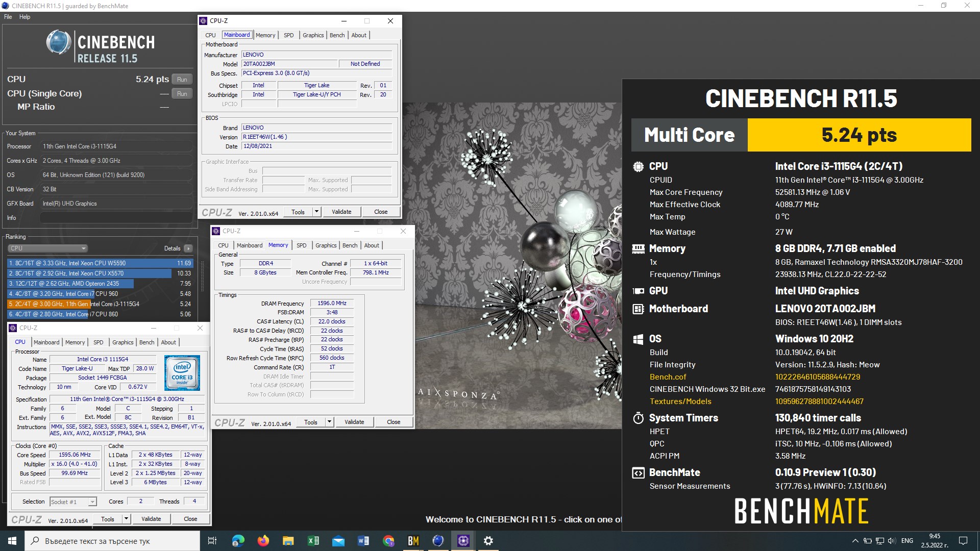Open Tools dropdown arrow in Memory CPU-Z window
Image resolution: width=980 pixels, height=551 pixels.
(x=329, y=422)
